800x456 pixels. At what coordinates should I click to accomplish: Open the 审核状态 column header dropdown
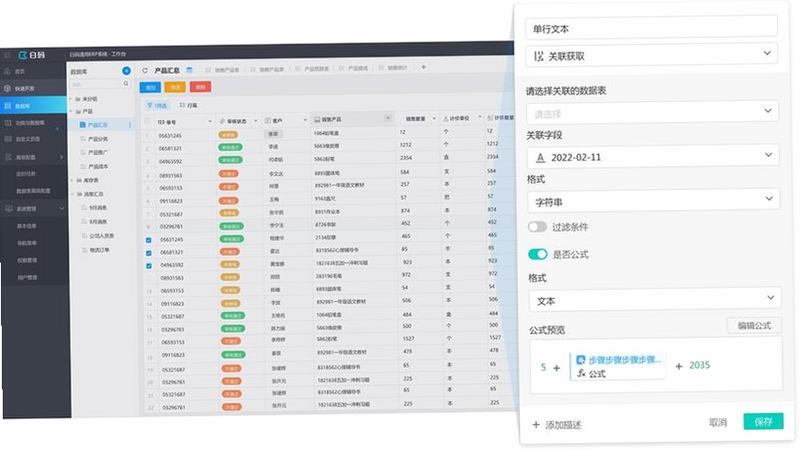tap(256, 121)
